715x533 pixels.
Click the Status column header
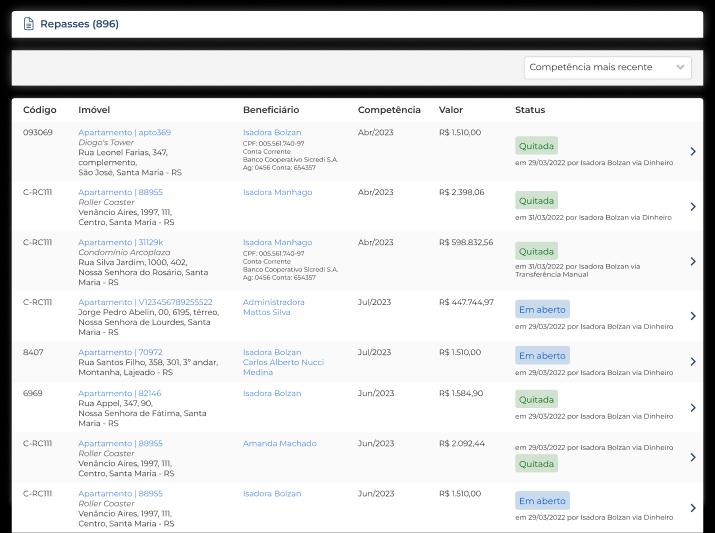530,110
